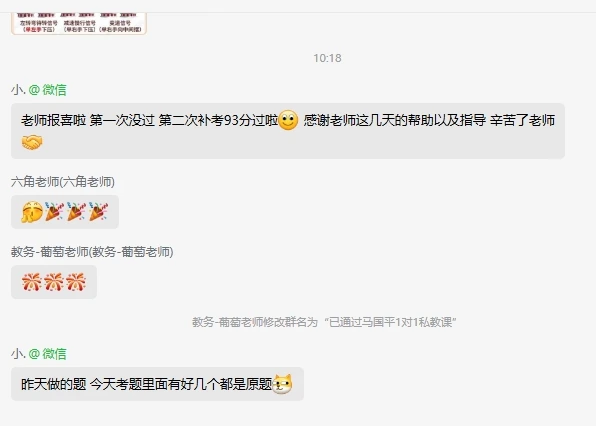
Task: Click the middle fireworks emoji from 葡萄老师
Action: [54, 282]
